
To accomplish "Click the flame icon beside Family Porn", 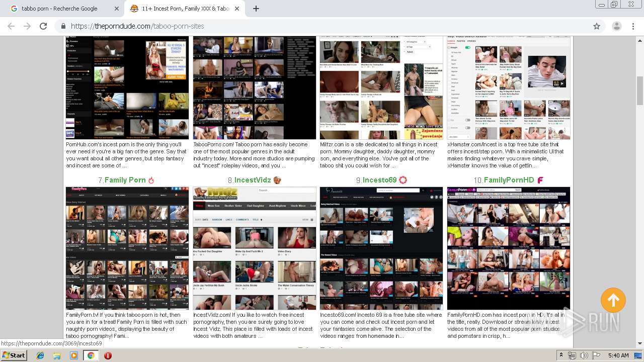I will coord(151,180).
